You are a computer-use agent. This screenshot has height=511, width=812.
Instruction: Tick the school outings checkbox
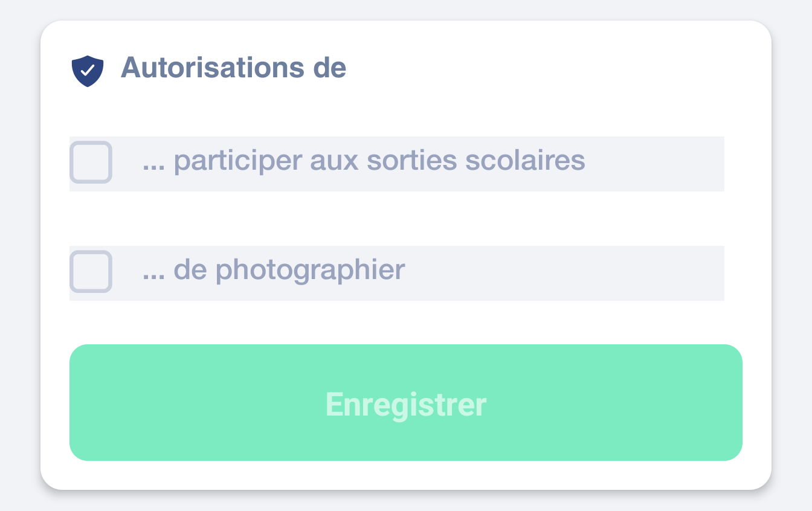tap(91, 162)
